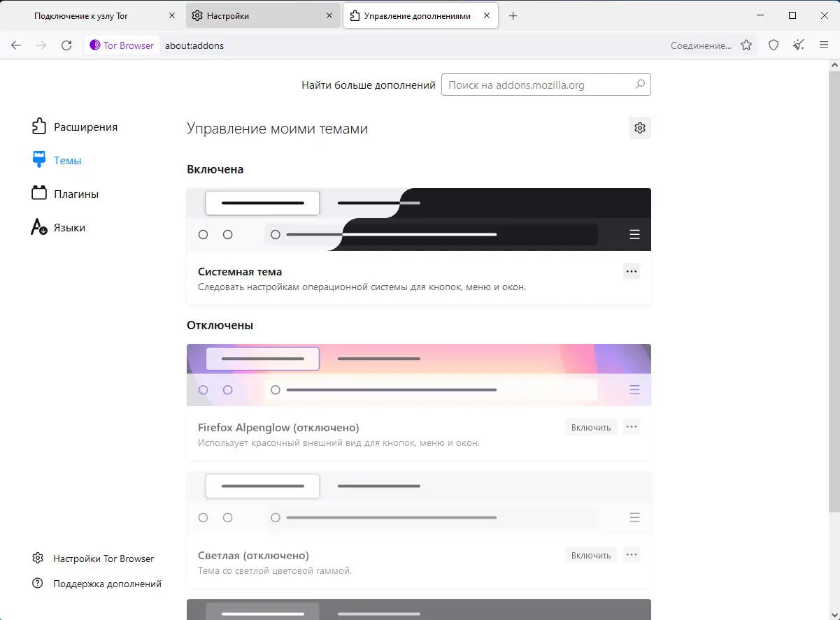Screen dimensions: 840x620
Task: Click the about:addons address bar
Action: point(413,45)
